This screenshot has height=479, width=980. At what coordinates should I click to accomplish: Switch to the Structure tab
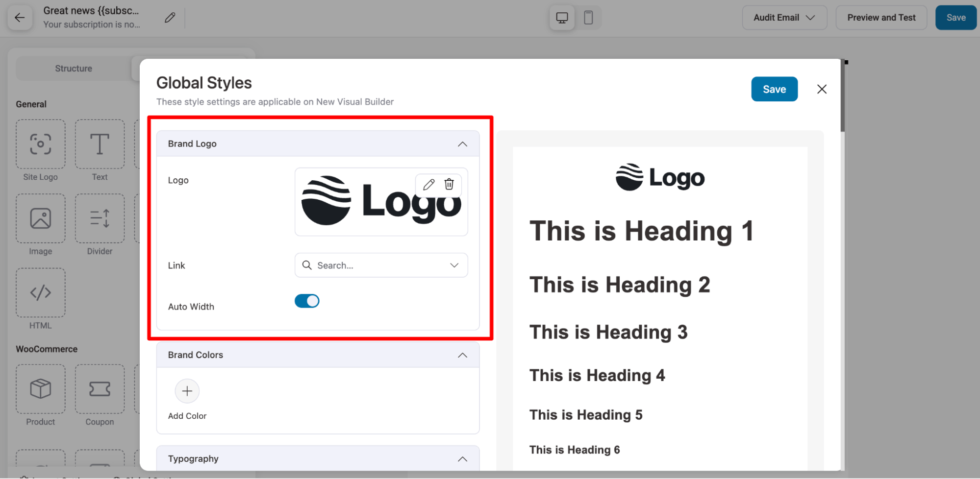pos(74,69)
